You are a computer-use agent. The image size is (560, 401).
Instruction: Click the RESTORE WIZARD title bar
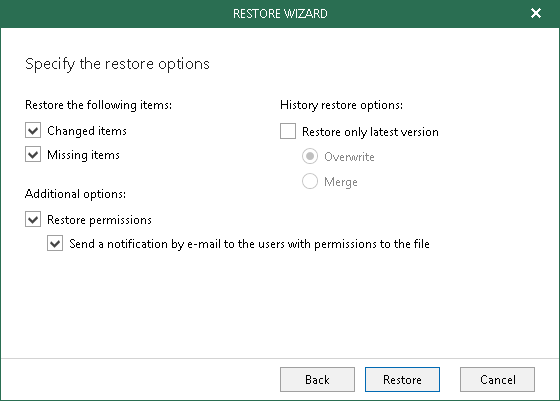point(280,14)
